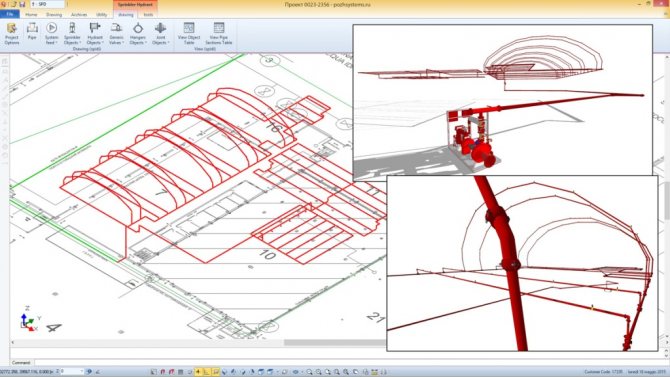Select the Pipe drawing tool
Image resolution: width=670 pixels, height=377 pixels.
click(32, 31)
